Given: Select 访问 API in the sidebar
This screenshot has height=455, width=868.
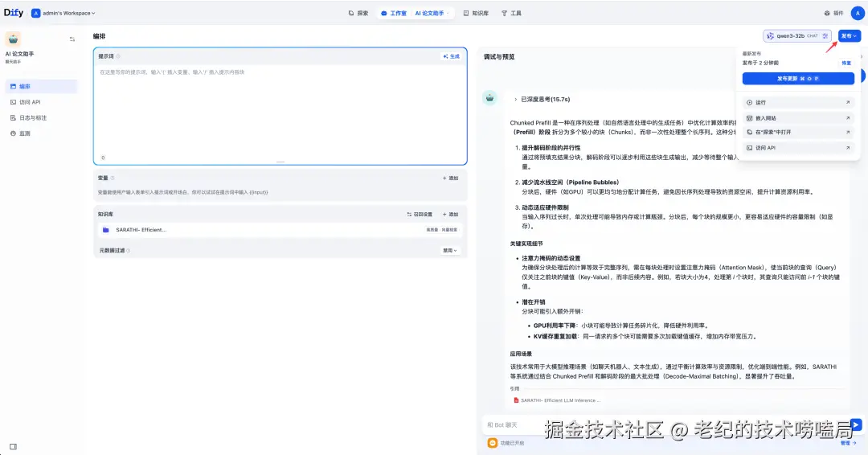Looking at the screenshot, I should tap(42, 102).
